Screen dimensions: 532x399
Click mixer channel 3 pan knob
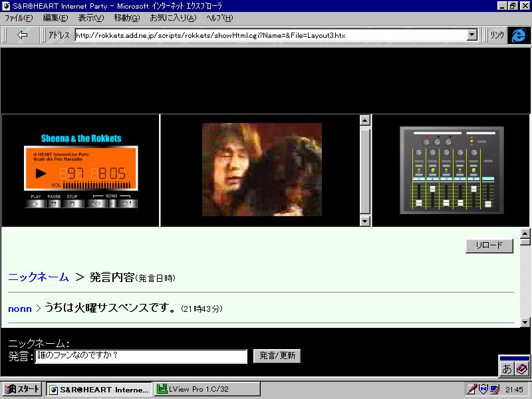[446, 152]
